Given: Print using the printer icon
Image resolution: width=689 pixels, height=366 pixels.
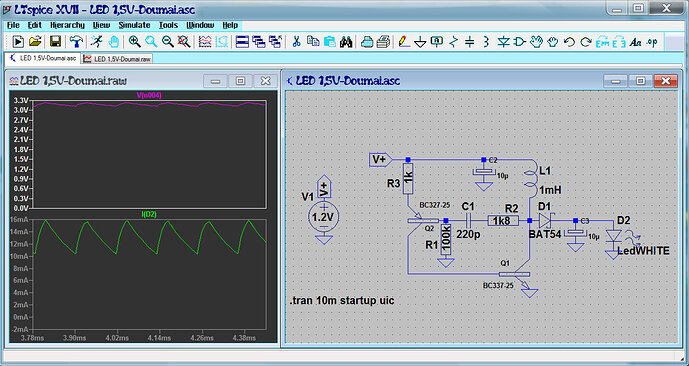Looking at the screenshot, I should [384, 42].
